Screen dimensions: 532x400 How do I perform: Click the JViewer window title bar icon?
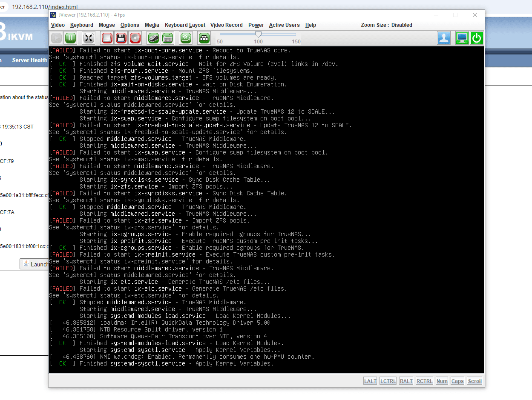pyautogui.click(x=53, y=15)
